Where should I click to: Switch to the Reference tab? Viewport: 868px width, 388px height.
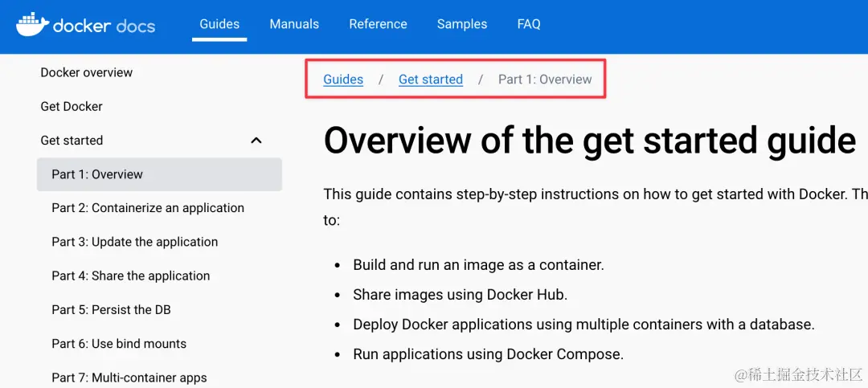[378, 24]
